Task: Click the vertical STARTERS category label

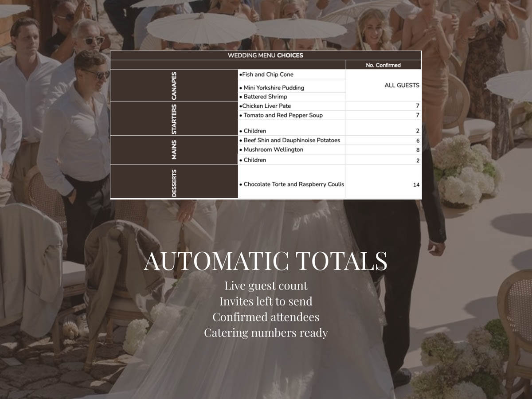Action: [174, 119]
